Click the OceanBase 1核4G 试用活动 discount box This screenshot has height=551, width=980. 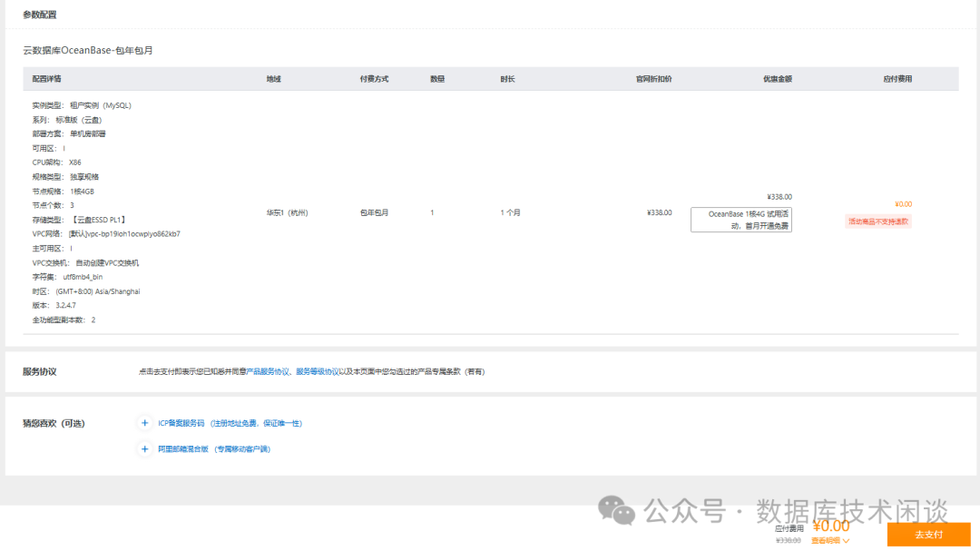click(x=741, y=220)
